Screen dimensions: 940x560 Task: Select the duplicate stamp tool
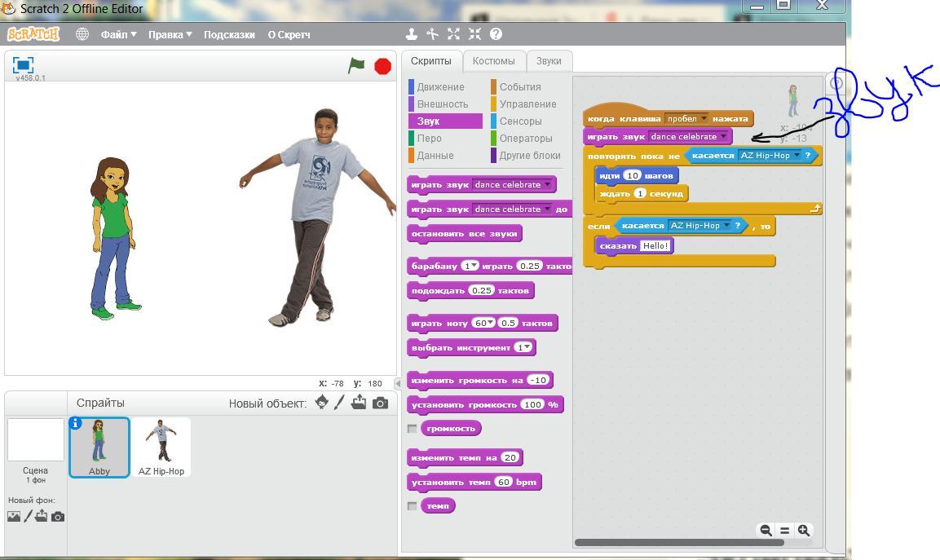coord(412,34)
